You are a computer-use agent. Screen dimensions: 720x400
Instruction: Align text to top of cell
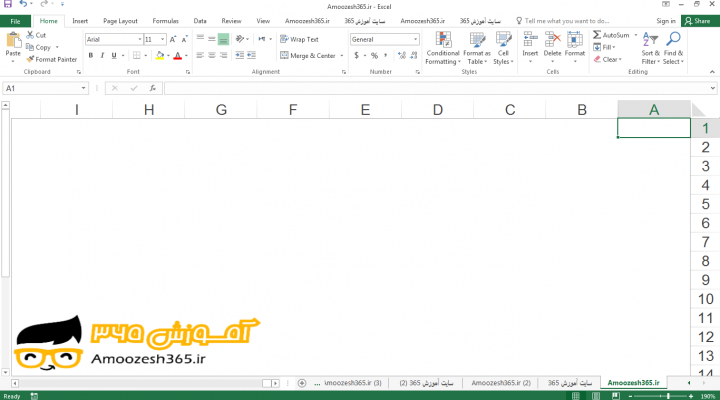tap(200, 39)
